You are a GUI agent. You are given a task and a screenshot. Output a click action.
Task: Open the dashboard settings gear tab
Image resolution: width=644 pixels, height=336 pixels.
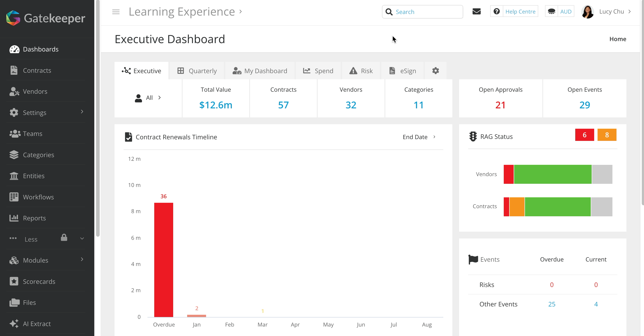point(435,71)
